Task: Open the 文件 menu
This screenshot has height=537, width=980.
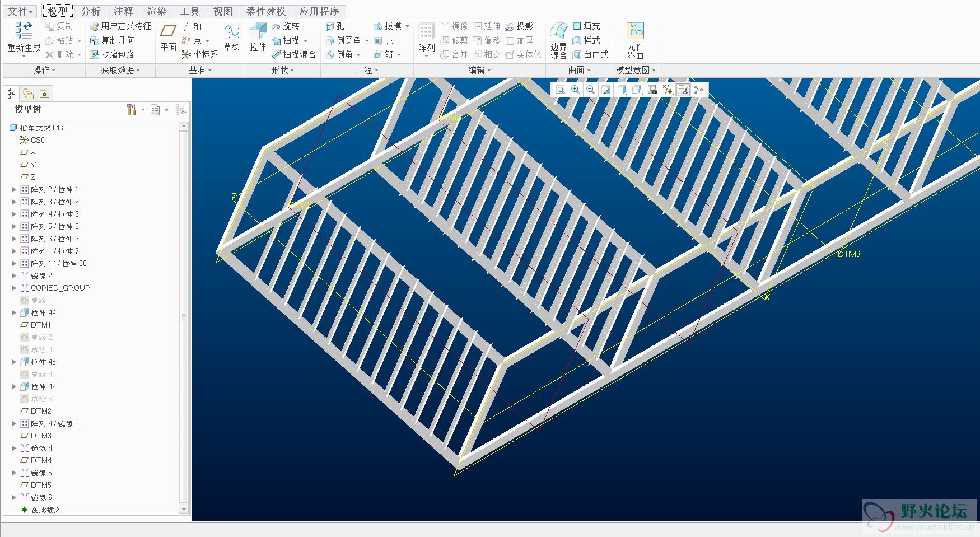Action: point(20,11)
